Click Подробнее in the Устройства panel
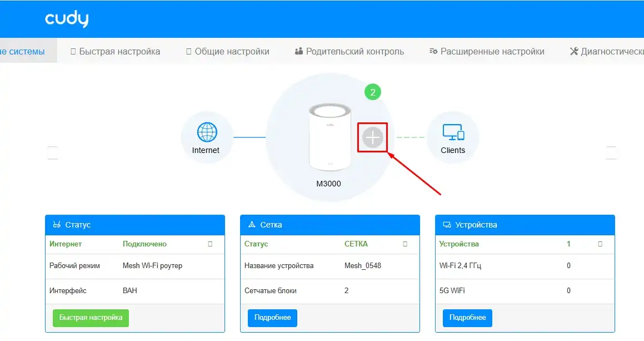Image resolution: width=644 pixels, height=341 pixels. (x=467, y=318)
